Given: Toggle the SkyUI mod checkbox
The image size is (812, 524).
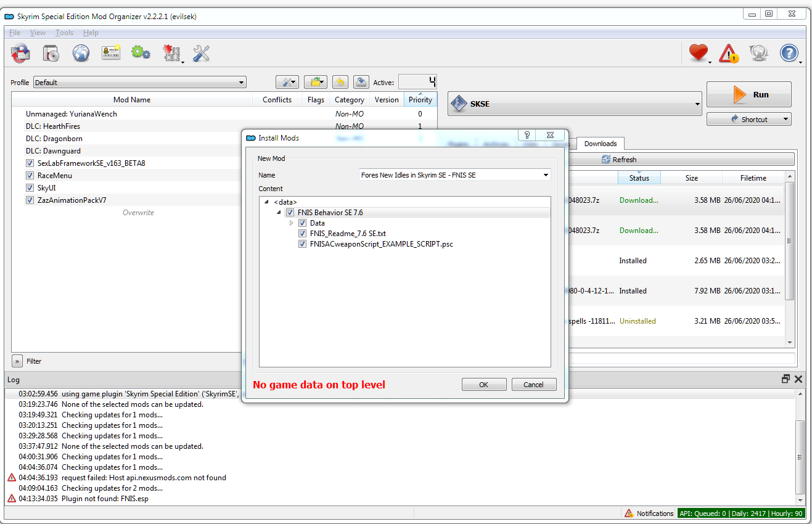Looking at the screenshot, I should click(30, 187).
